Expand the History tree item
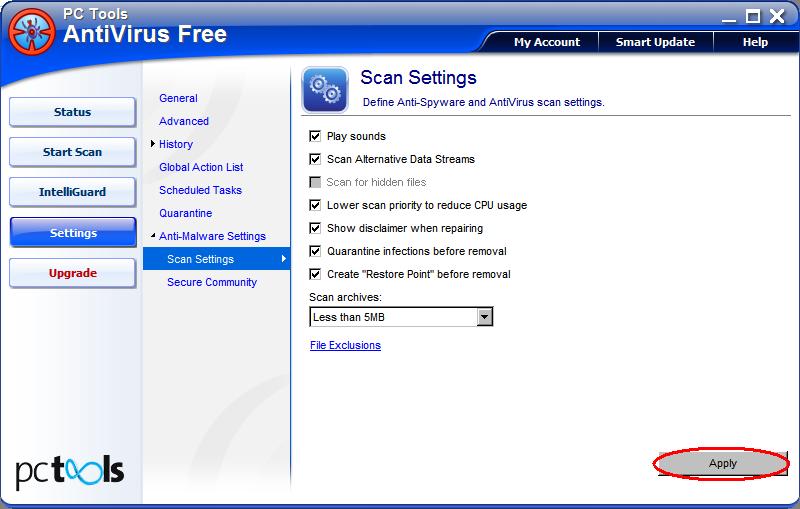Viewport: 800px width, 509px height. [x=153, y=144]
